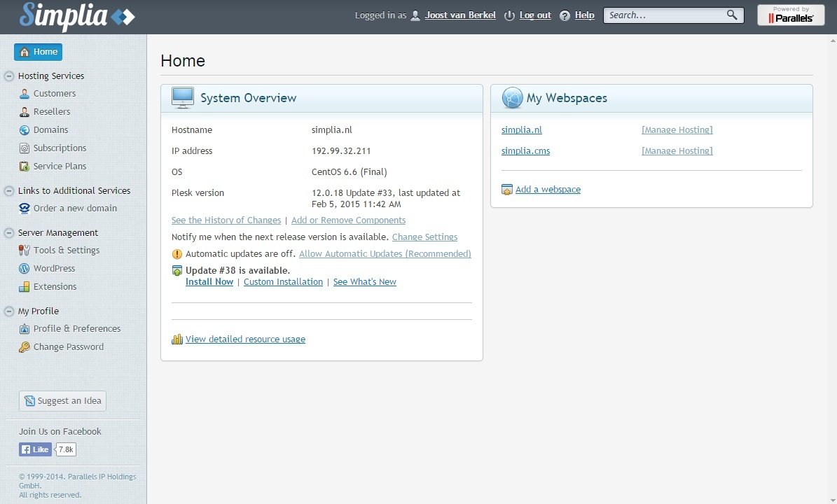This screenshot has height=504, width=837.
Task: Click View detailed resource usage
Action: tap(246, 339)
